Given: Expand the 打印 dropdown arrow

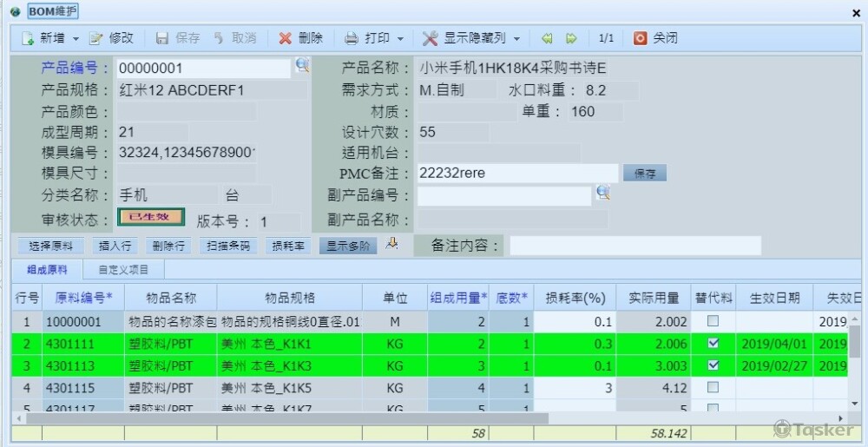Looking at the screenshot, I should coord(400,39).
